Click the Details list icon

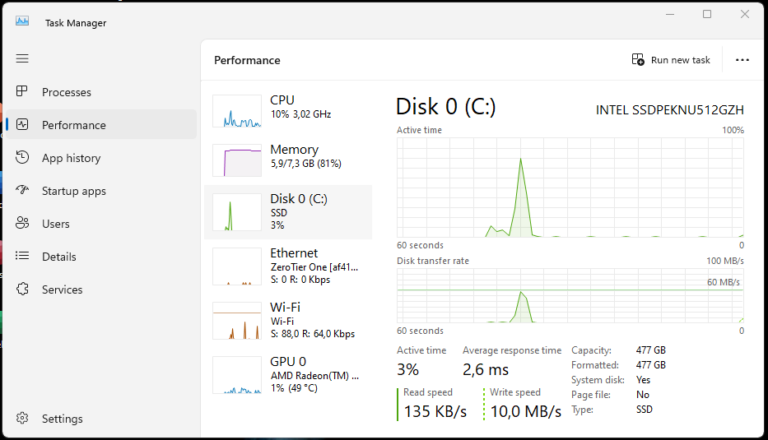[x=22, y=257]
